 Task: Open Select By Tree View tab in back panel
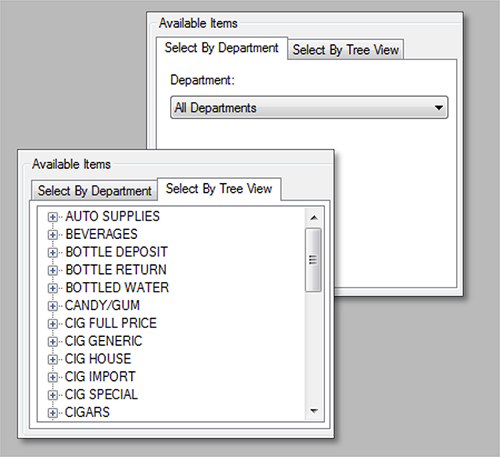pyautogui.click(x=346, y=50)
